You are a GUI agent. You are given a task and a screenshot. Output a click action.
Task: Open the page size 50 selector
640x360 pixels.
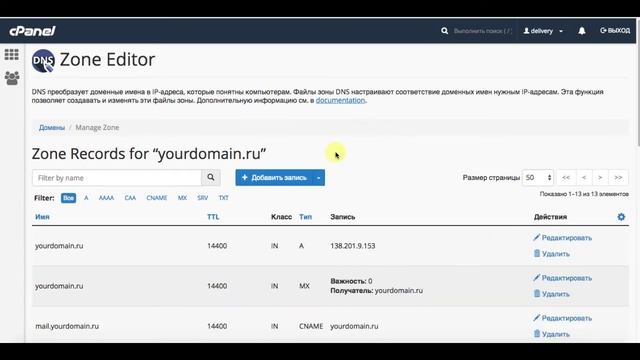click(538, 178)
